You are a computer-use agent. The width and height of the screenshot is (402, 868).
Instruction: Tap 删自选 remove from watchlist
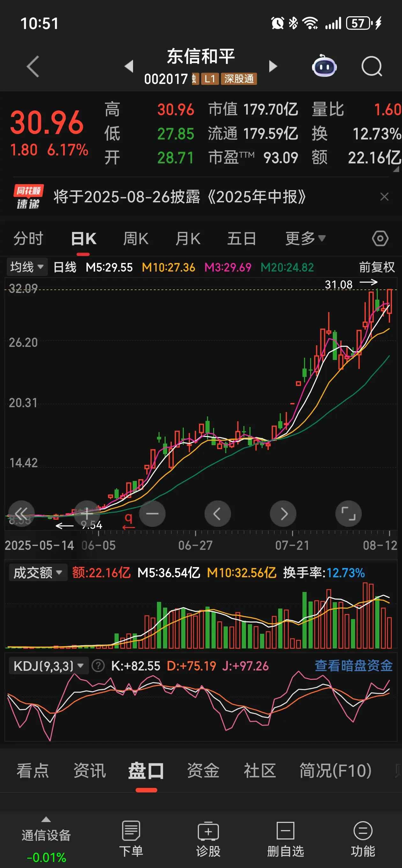click(x=286, y=839)
